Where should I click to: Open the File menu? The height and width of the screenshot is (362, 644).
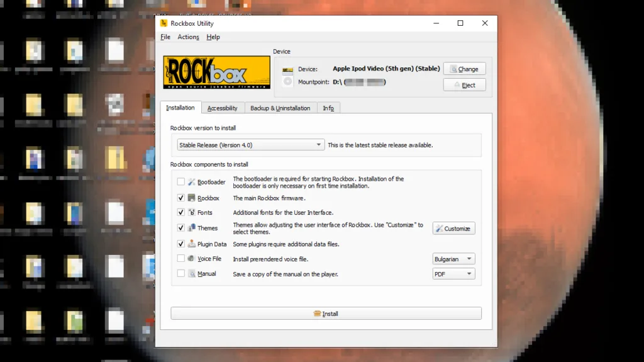(165, 37)
